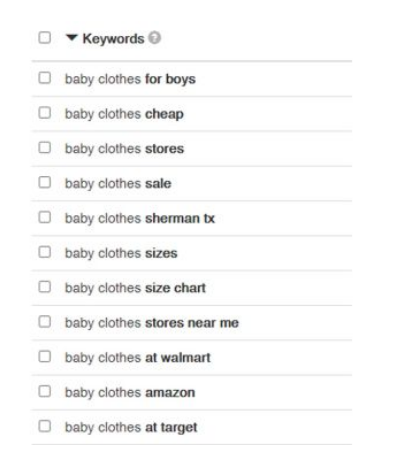
Task: Mark the 'baby clothes sale' checkbox
Action: click(x=45, y=183)
